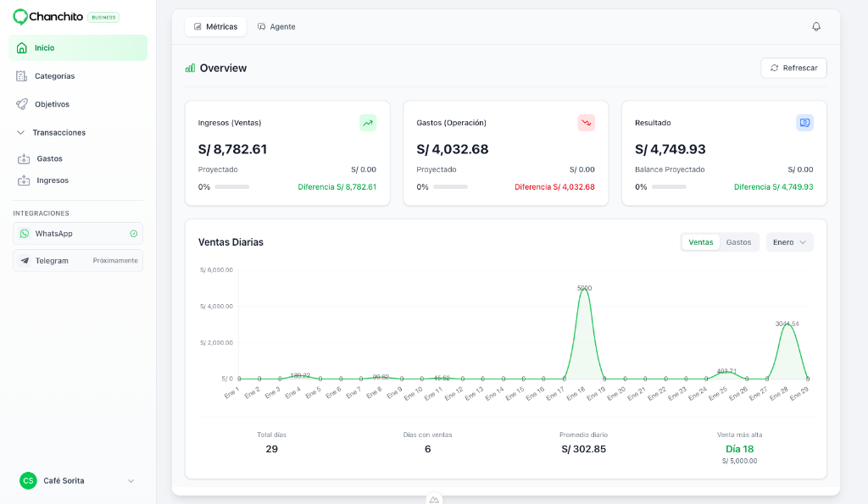Click the Chanchito logo icon
868x504 pixels.
20,17
